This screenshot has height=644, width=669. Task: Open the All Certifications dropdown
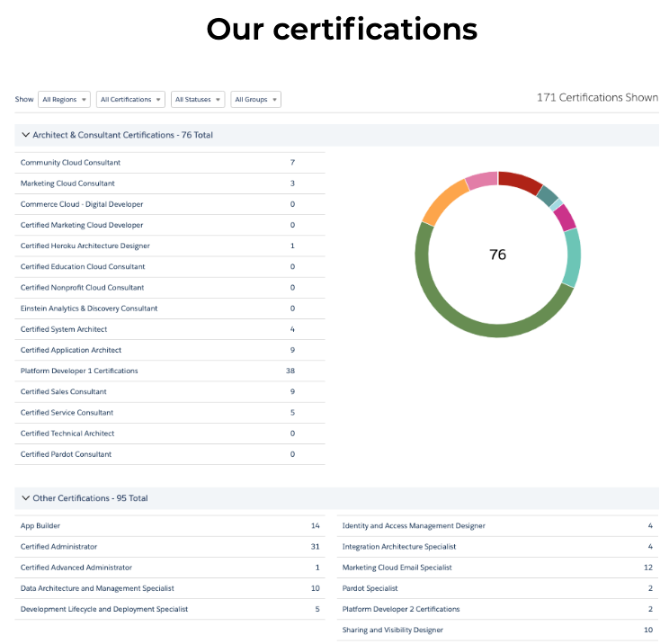[130, 100]
